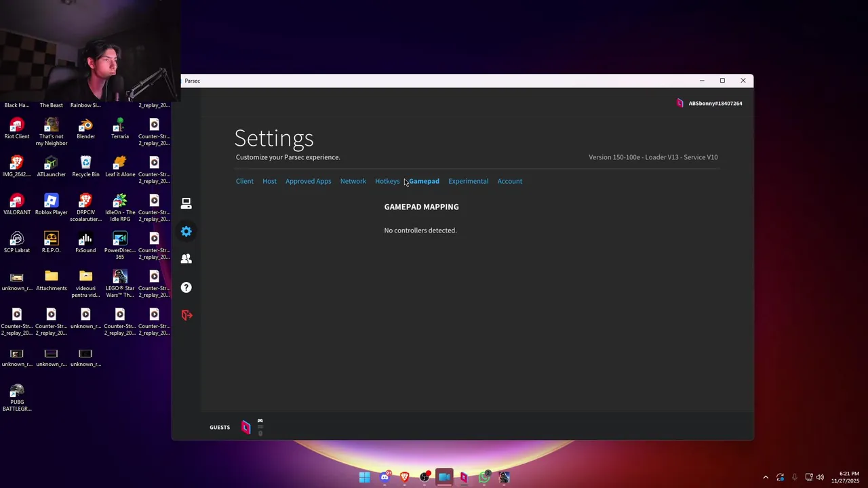Select That's not my Neighbor desktop icon
Screen dimensions: 868x488
(x=52, y=132)
